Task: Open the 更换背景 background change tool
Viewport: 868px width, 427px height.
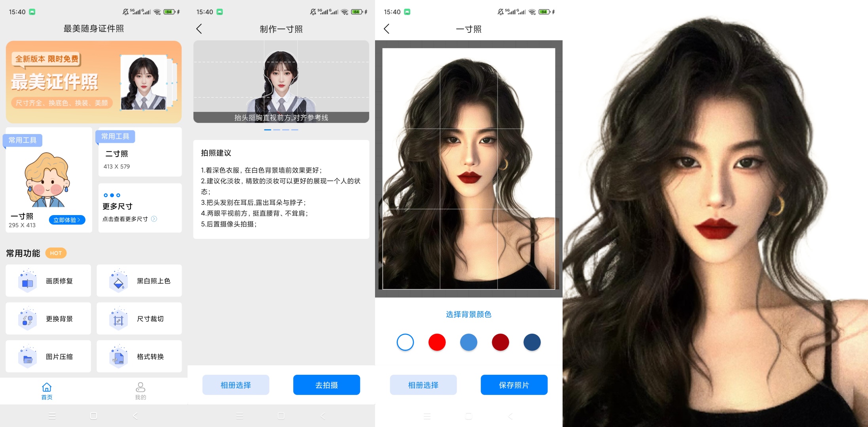Action: pos(48,319)
